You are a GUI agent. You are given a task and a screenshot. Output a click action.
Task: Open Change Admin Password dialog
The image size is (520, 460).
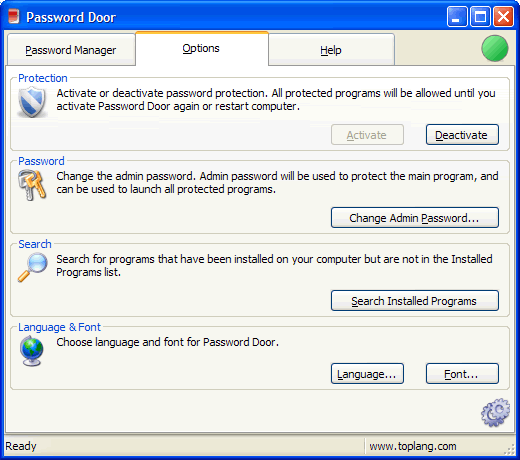click(415, 218)
